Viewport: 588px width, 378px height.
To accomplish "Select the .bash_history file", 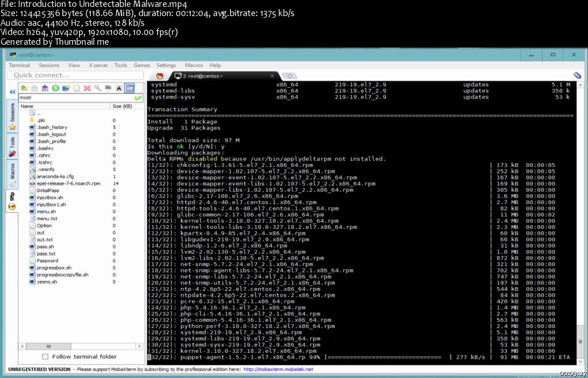I will [x=48, y=127].
